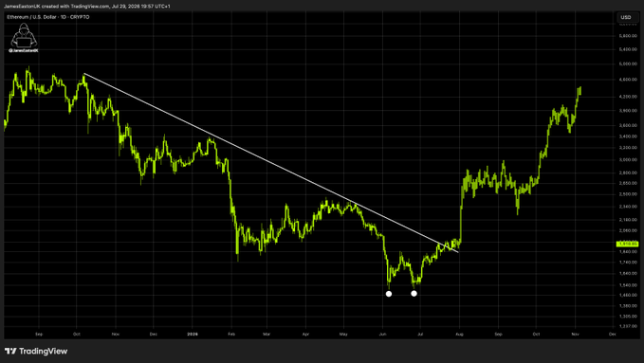This screenshot has width=644, height=363.
Task: Click the 2026 year label on time axis
Action: [x=193, y=335]
